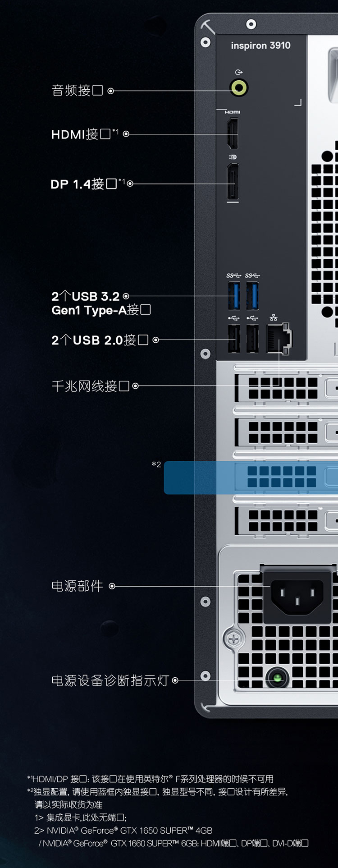Click the green power diagnostic indicator light
338x868 pixels.
pos(278,678)
